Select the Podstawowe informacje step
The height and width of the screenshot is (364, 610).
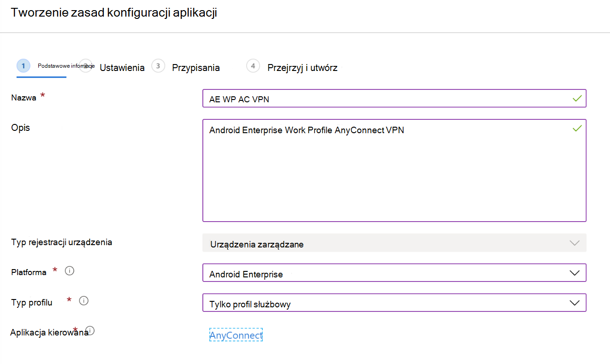tap(66, 66)
